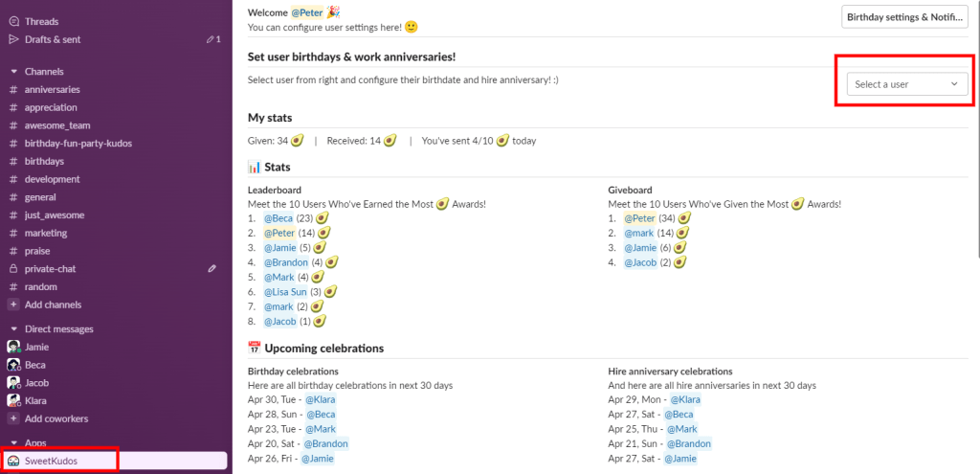Open the anniversaries channel

[53, 90]
